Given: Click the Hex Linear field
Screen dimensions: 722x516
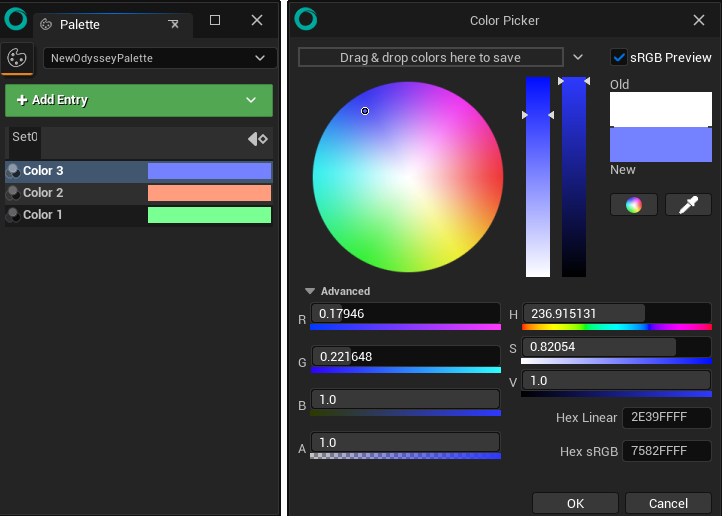Looking at the screenshot, I should point(667,417).
